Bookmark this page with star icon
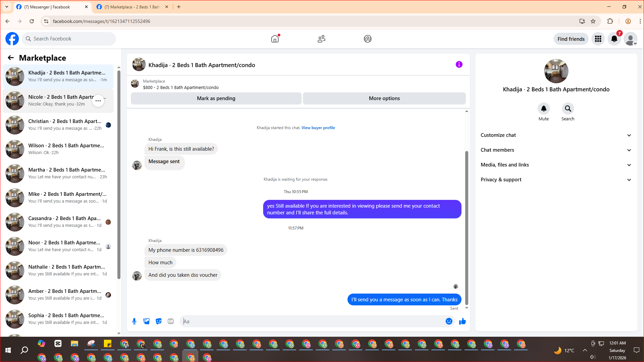The width and height of the screenshot is (644, 362). 593,21
